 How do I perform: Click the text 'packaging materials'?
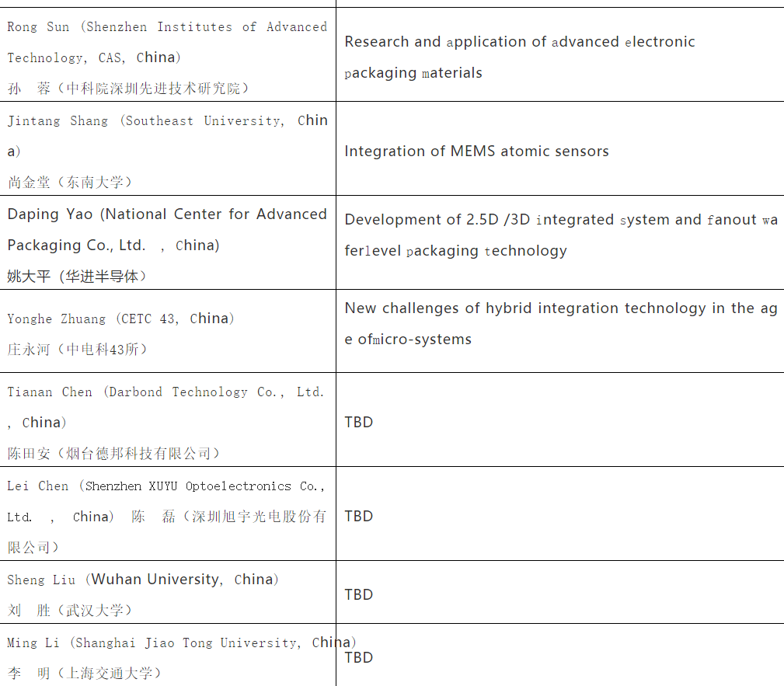coord(413,73)
